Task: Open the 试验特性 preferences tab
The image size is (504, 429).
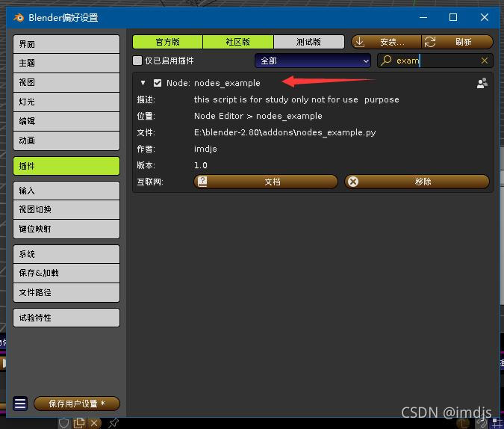Action: (x=66, y=318)
